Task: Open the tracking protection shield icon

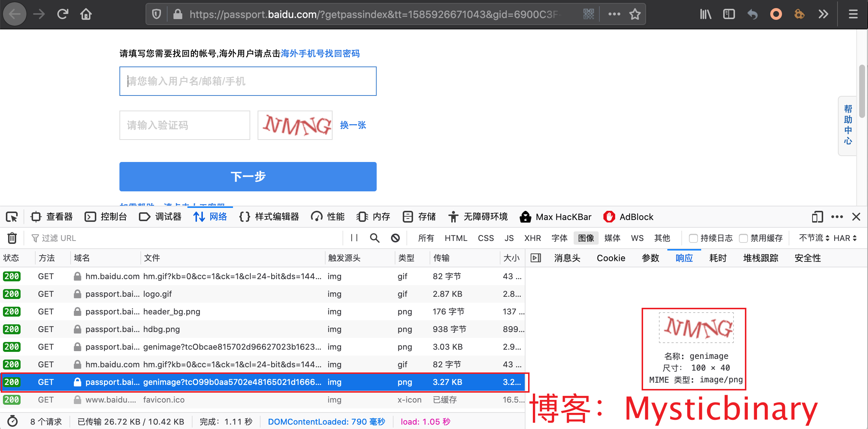Action: pos(157,14)
